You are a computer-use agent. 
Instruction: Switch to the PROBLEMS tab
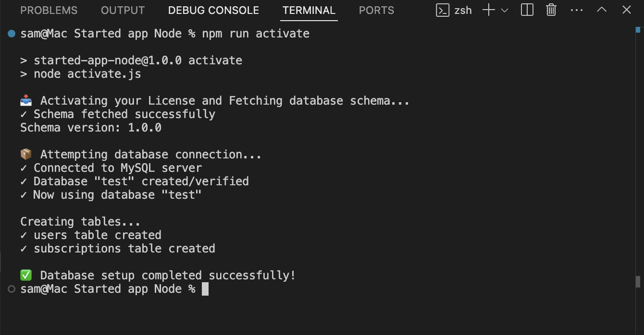(49, 10)
